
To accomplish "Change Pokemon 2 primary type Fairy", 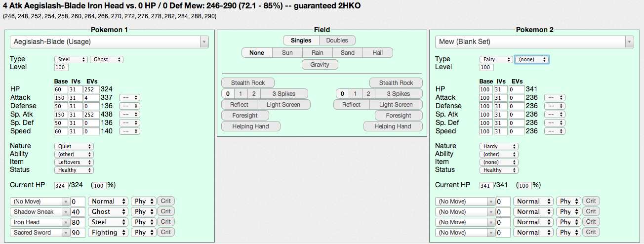I will 496,59.
